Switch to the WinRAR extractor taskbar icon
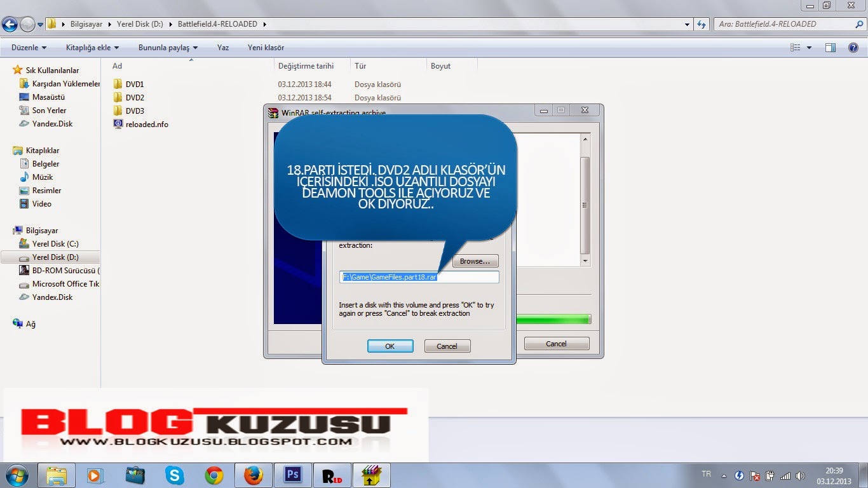 point(371,475)
